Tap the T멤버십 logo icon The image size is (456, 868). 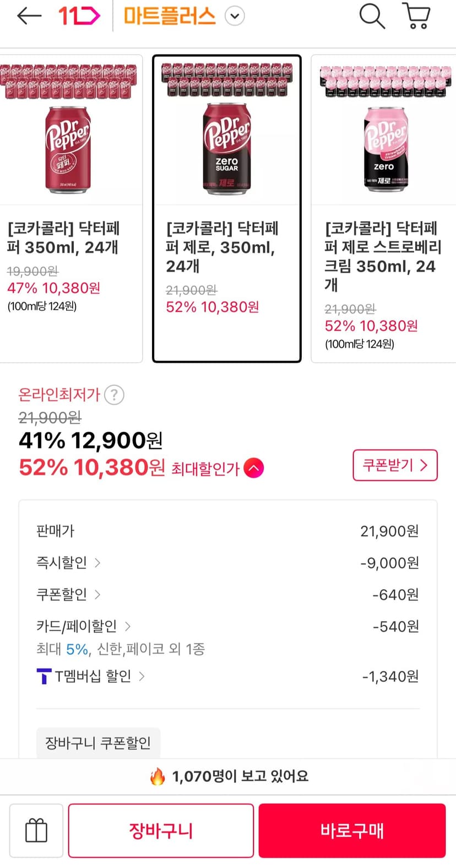(x=44, y=676)
